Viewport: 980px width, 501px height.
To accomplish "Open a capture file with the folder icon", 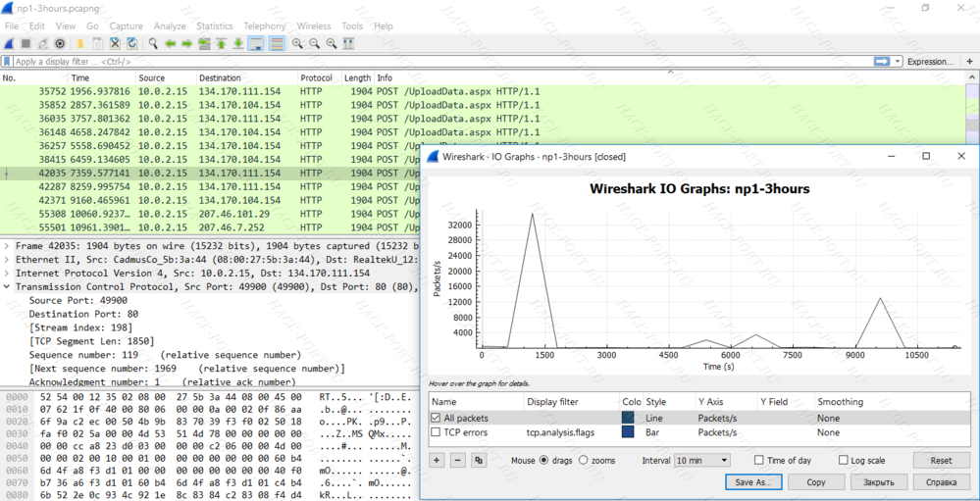I will click(80, 44).
